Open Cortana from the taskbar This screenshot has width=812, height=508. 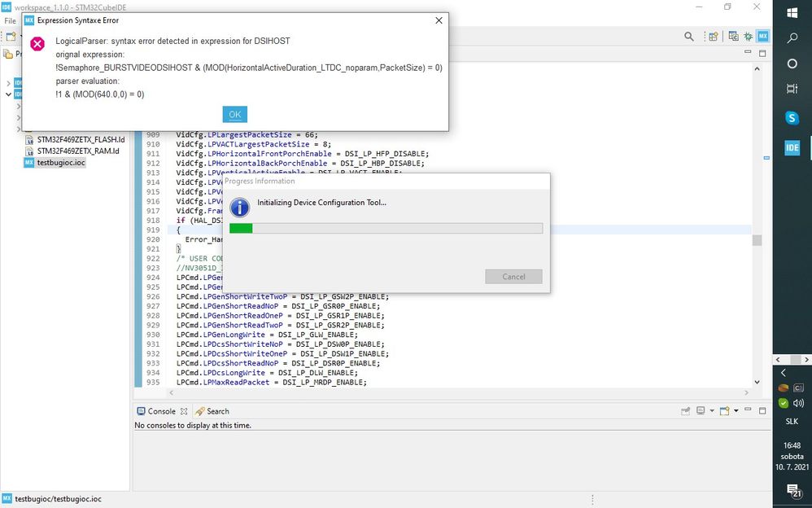pyautogui.click(x=792, y=63)
